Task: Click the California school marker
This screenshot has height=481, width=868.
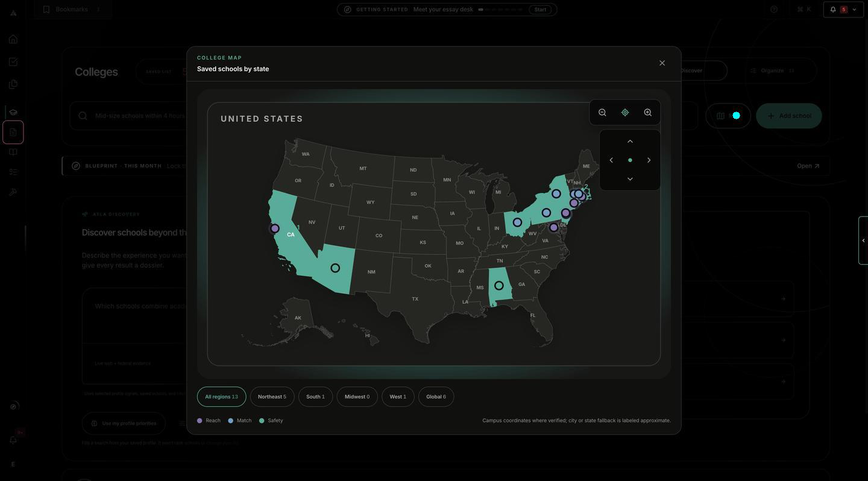Action: tap(275, 228)
